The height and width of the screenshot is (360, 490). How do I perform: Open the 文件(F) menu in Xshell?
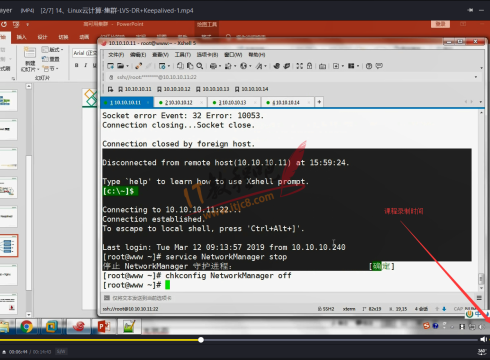coord(116,55)
